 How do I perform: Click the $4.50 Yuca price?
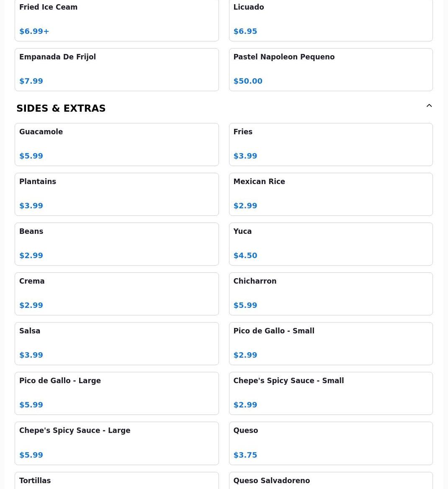pyautogui.click(x=245, y=256)
